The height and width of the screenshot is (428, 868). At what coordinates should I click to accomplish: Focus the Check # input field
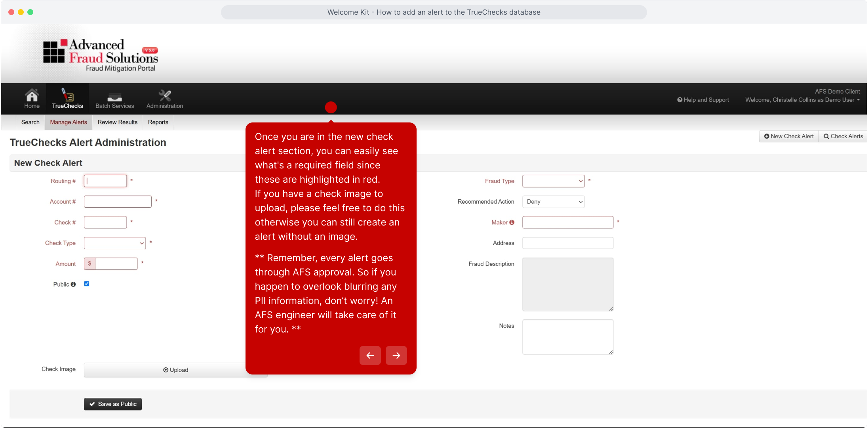tap(105, 222)
